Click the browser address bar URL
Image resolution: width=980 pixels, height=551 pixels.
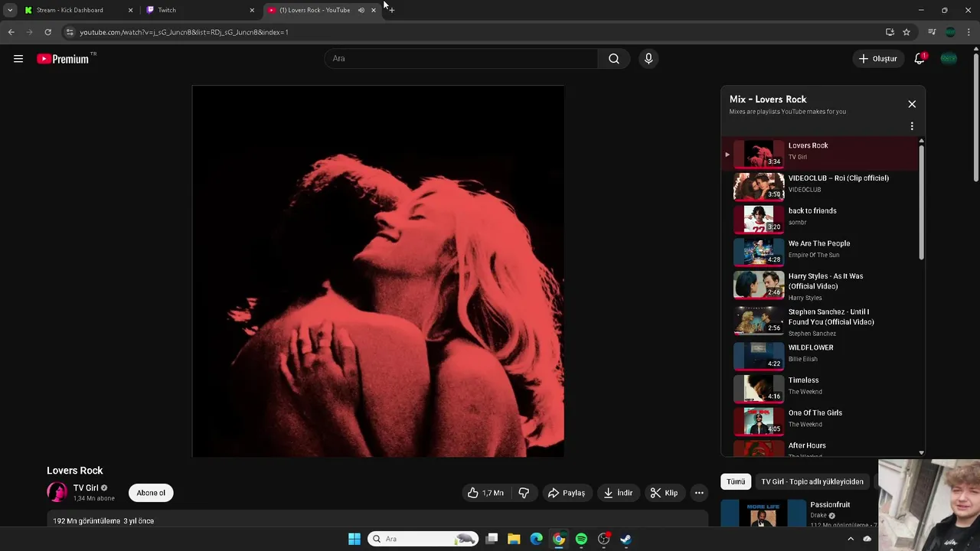184,32
